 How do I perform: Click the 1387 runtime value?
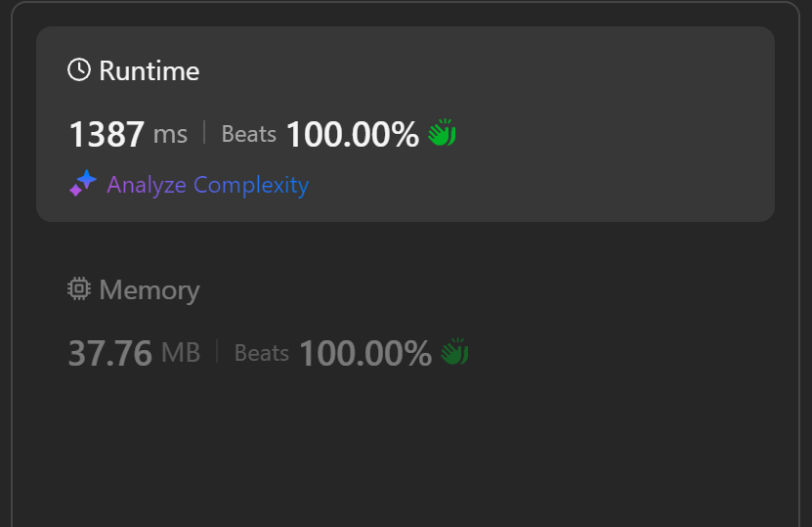(107, 134)
